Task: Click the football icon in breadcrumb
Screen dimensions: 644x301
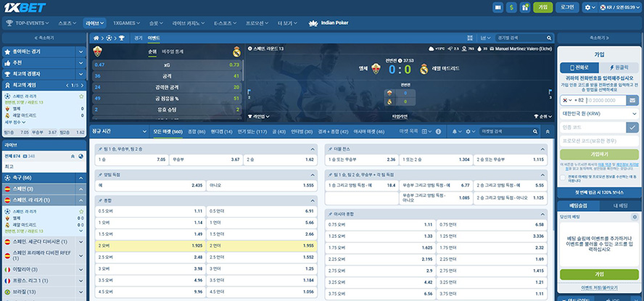Action: [x=109, y=38]
